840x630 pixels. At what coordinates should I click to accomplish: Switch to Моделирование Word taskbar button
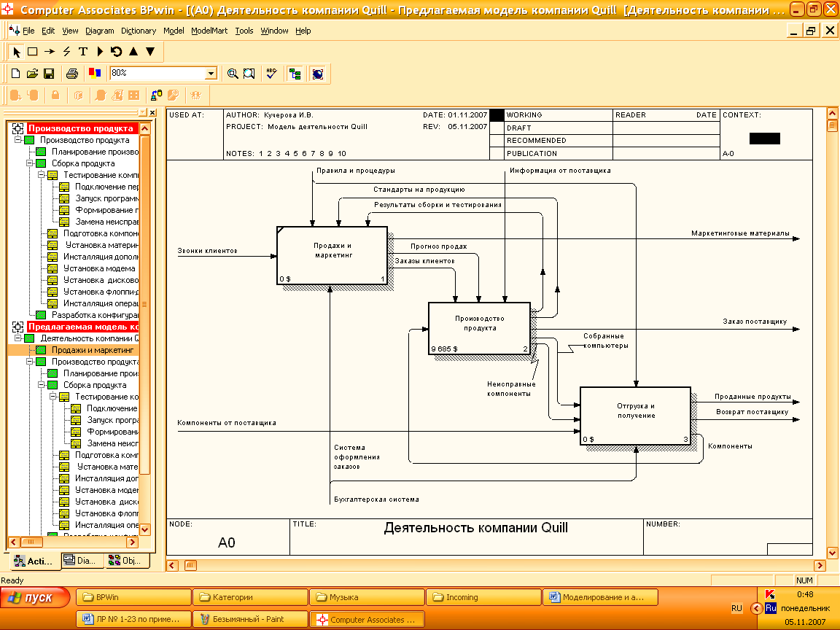(600, 597)
